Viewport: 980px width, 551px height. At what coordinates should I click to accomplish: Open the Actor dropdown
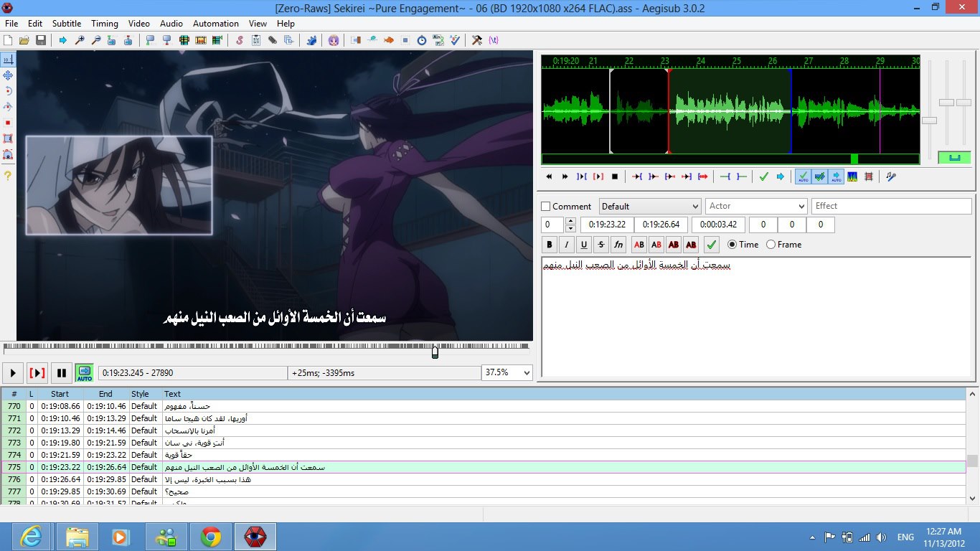(x=756, y=207)
